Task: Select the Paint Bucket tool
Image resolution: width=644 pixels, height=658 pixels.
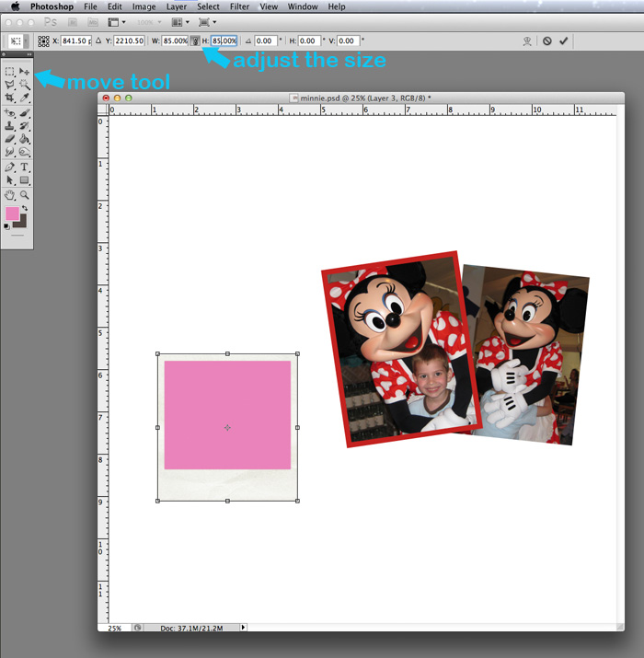Action: pyautogui.click(x=24, y=139)
